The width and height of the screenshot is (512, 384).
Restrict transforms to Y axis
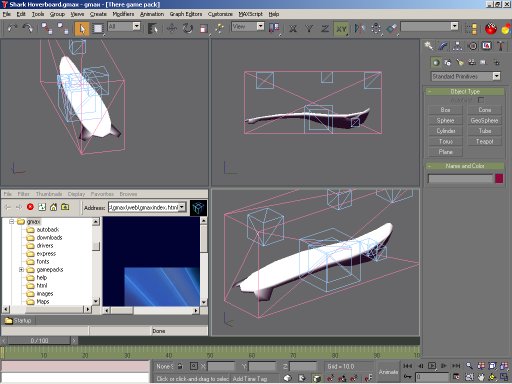(x=309, y=29)
